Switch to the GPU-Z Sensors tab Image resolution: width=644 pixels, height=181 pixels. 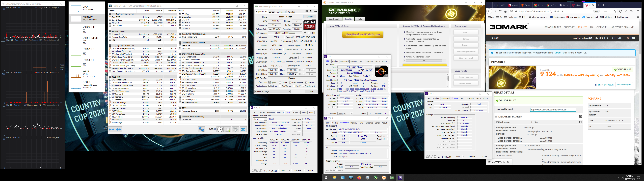click(x=272, y=12)
